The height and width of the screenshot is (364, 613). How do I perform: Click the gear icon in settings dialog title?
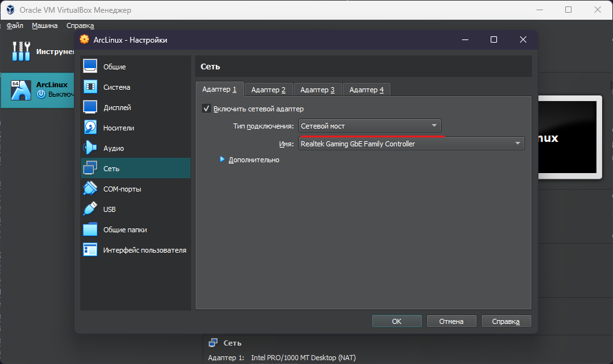[x=84, y=39]
